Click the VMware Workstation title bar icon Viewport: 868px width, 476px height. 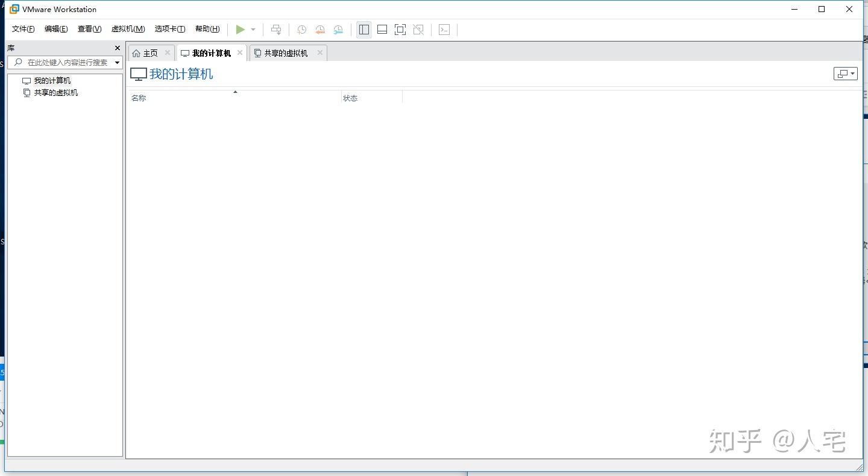[x=14, y=9]
